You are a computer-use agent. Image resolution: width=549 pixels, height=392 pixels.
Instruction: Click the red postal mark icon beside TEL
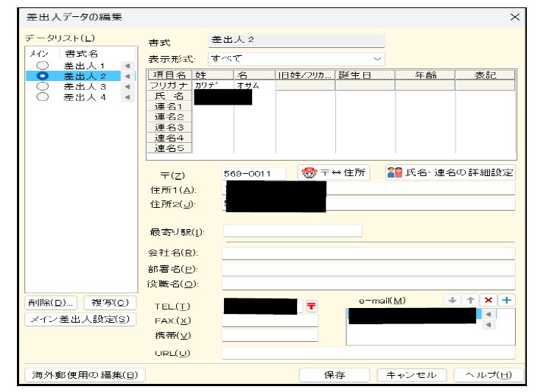(x=311, y=306)
